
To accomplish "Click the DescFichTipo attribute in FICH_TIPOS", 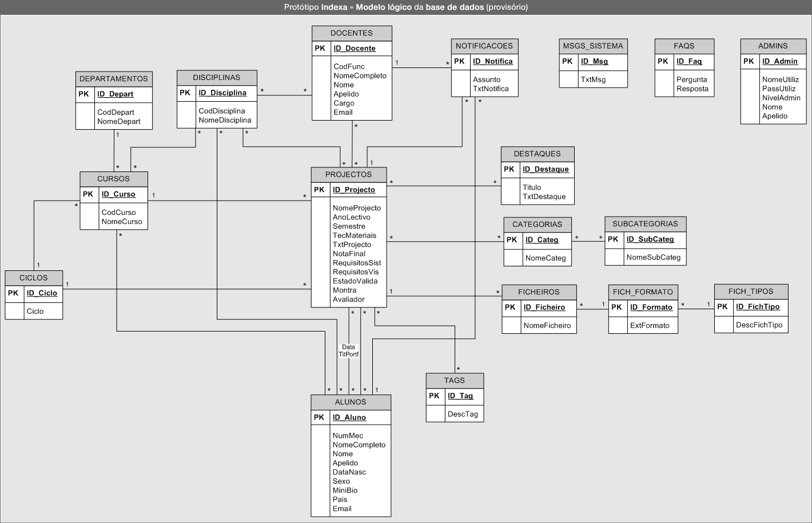I will point(759,325).
